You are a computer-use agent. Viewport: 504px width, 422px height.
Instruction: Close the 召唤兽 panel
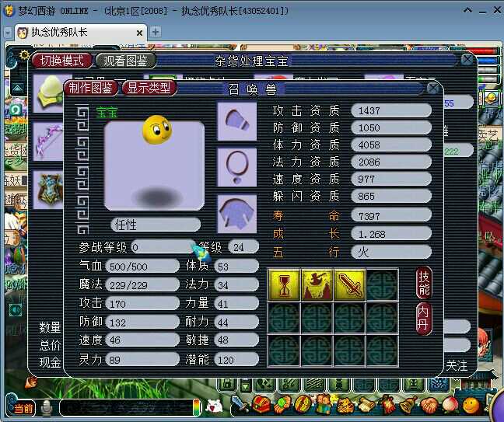tap(432, 89)
